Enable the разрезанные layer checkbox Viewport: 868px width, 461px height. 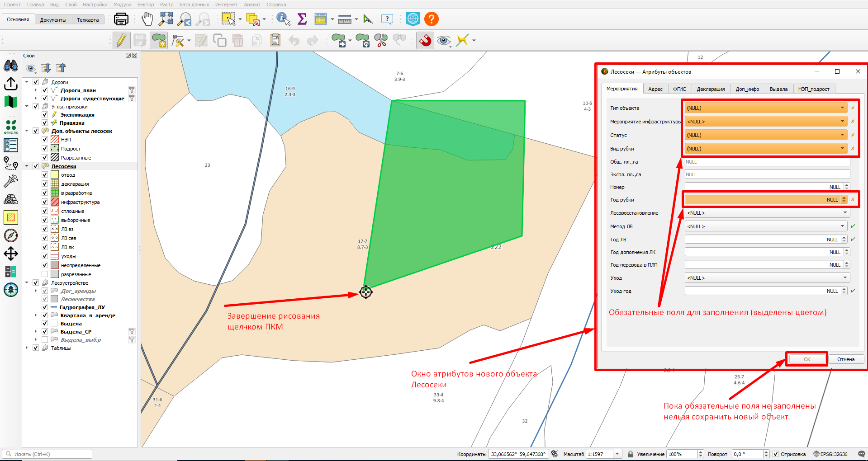pos(45,274)
